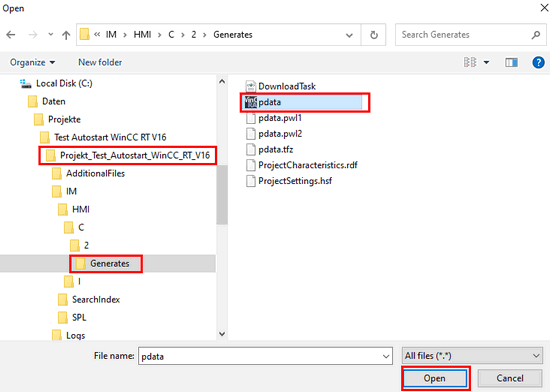Click the DownloadTask file icon

[x=250, y=86]
